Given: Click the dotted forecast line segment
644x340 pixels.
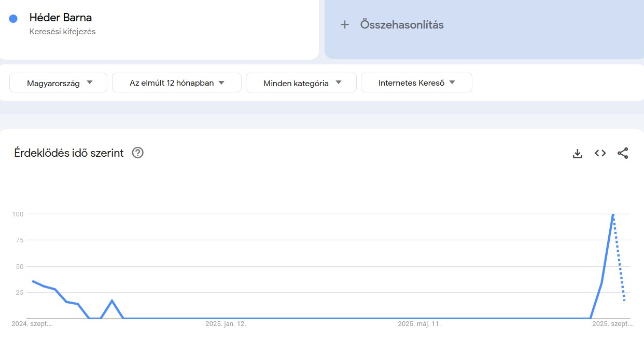Looking at the screenshot, I should point(620,260).
